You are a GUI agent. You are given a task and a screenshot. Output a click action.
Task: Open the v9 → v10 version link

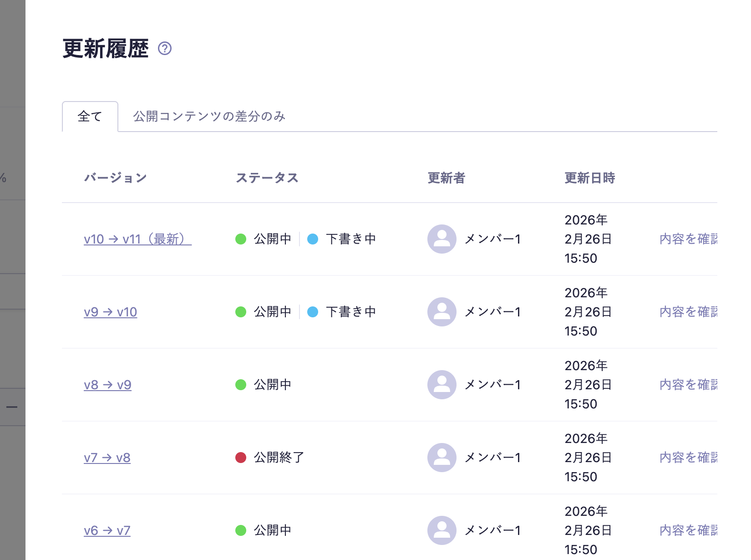pyautogui.click(x=110, y=312)
